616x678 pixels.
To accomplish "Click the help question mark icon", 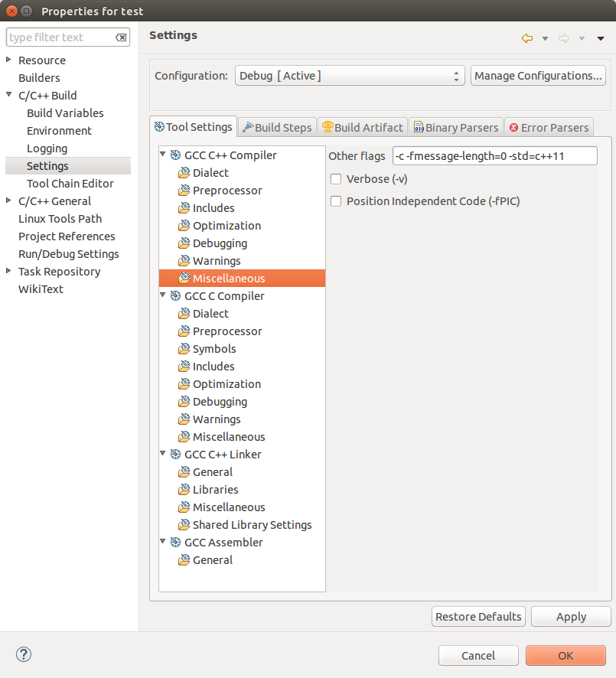I will point(23,655).
